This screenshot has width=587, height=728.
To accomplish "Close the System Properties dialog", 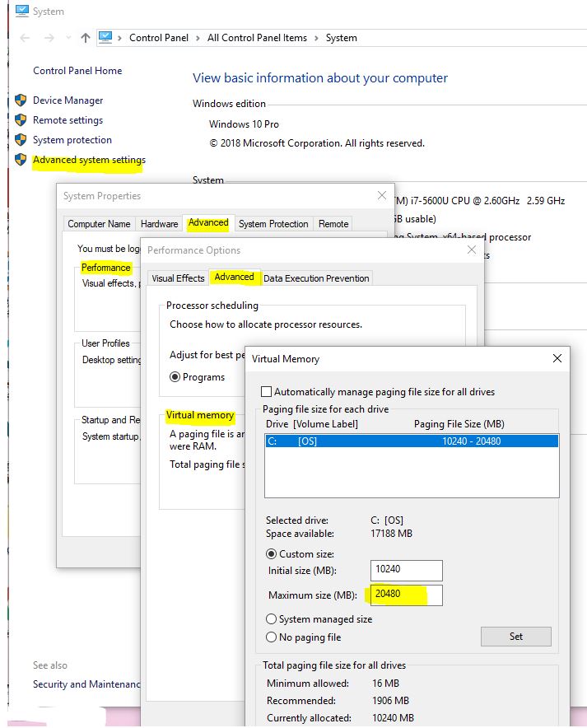I will 382,195.
